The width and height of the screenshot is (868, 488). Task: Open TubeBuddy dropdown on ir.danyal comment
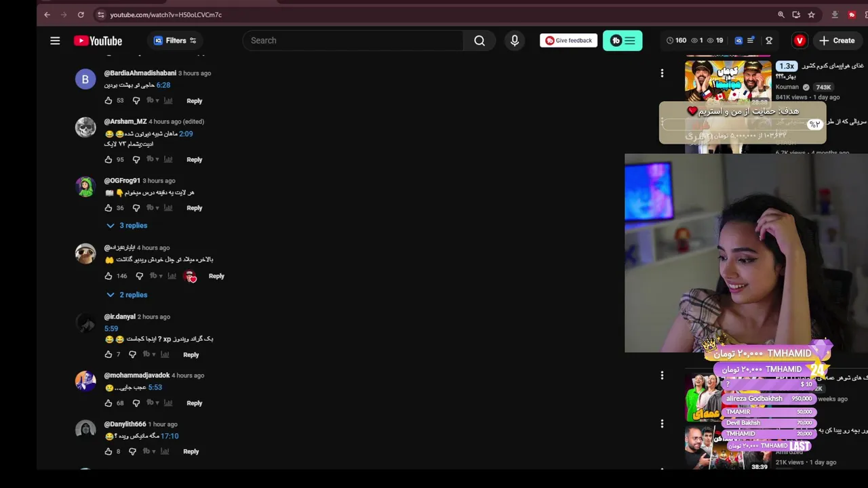(x=149, y=354)
